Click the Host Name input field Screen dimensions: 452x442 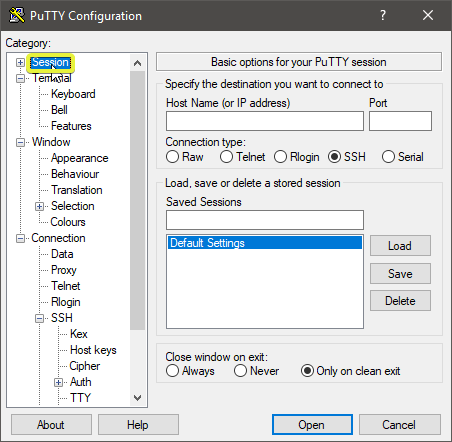265,121
